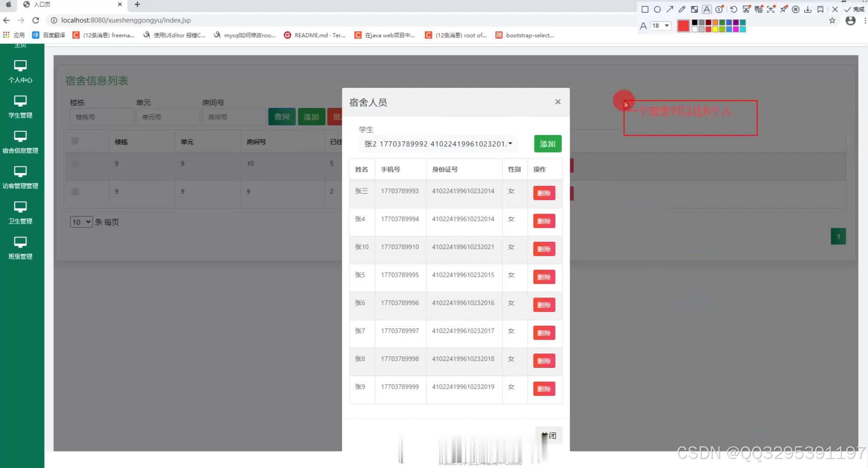The image size is (868, 468).
Task: Delete 张9 from the dormitory
Action: click(x=544, y=389)
